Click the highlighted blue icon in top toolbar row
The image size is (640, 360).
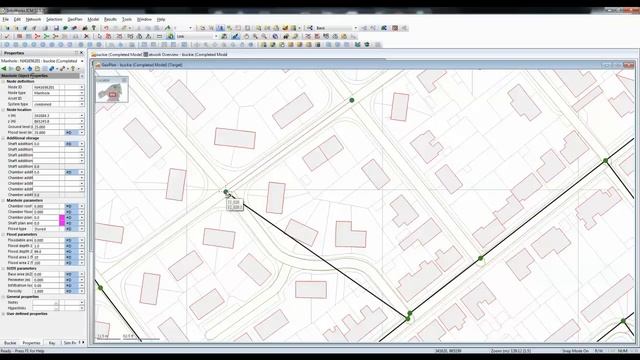(220, 28)
